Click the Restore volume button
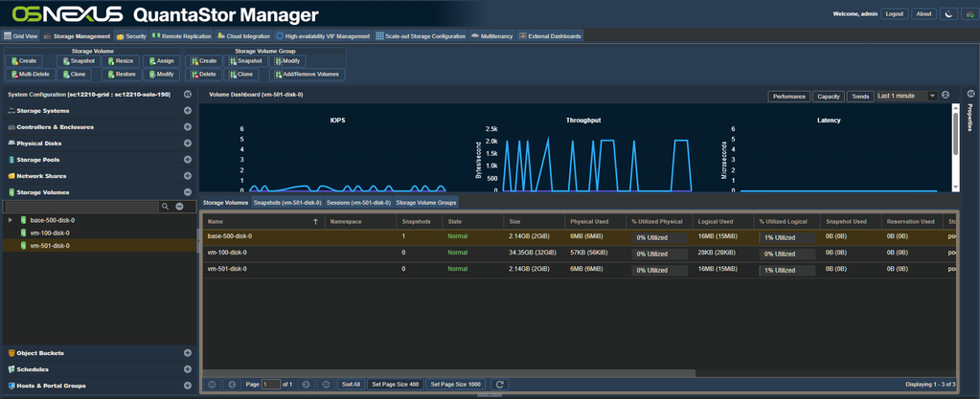980x399 pixels. point(121,75)
